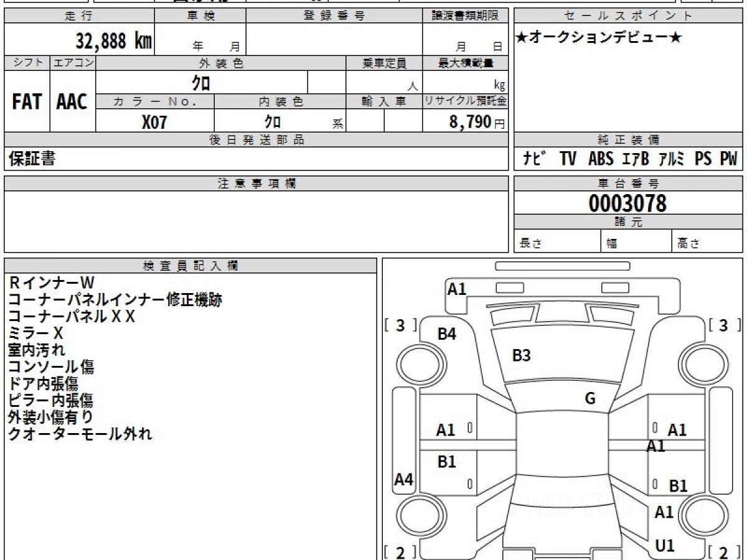Click the 走行 column header
747x560 pixels.
pyautogui.click(x=79, y=16)
